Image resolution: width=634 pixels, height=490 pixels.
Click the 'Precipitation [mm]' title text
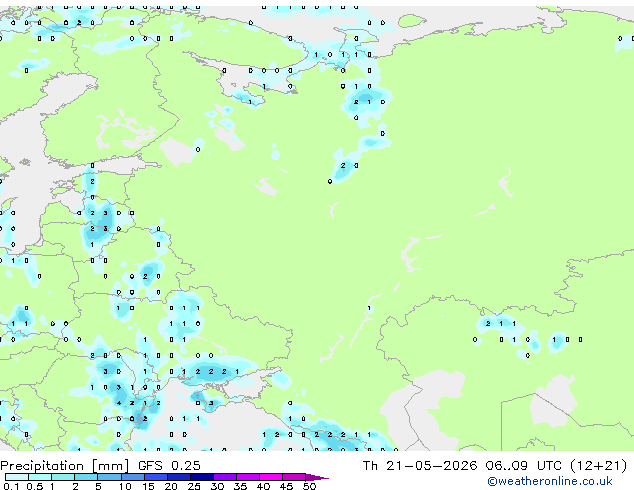coord(65,466)
